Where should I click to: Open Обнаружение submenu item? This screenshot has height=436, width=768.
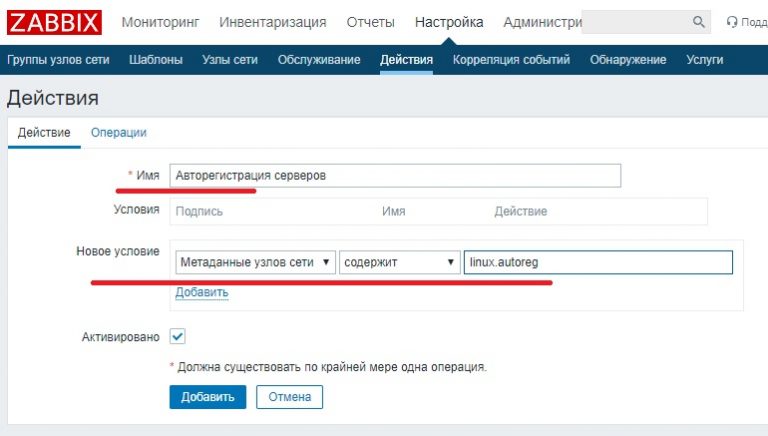point(627,60)
